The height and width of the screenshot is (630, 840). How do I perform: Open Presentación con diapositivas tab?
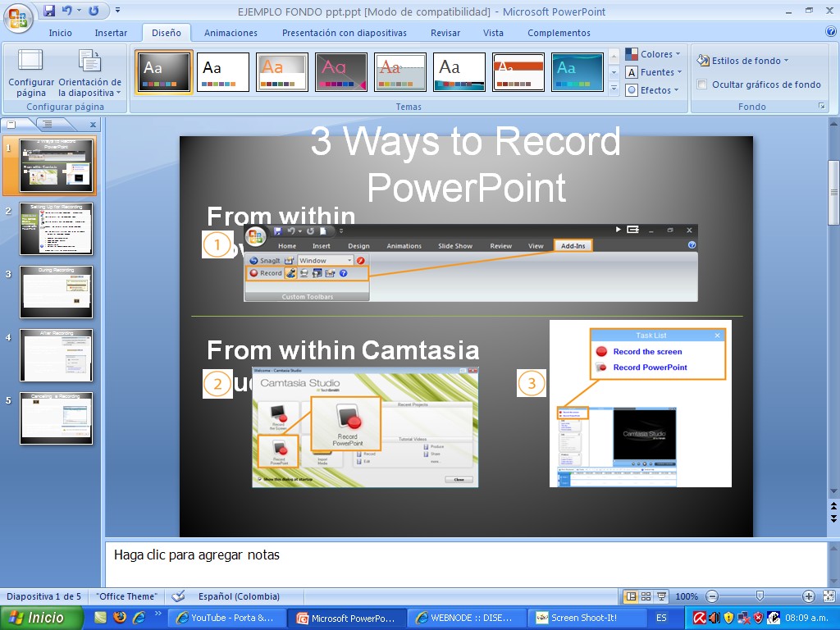344,33
